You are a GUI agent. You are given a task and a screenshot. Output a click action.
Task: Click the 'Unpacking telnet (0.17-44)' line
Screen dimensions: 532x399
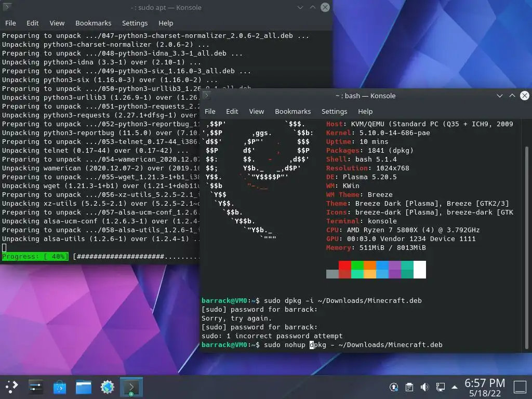point(95,150)
